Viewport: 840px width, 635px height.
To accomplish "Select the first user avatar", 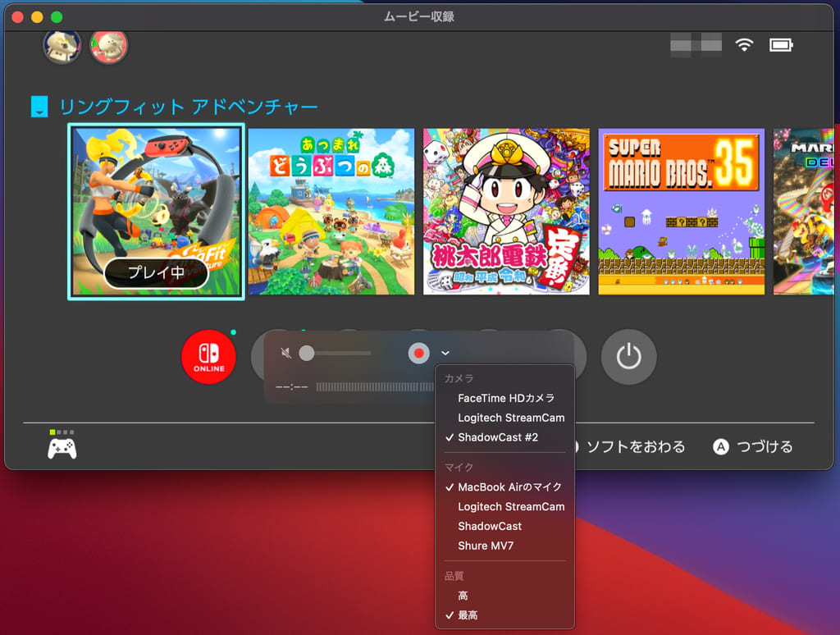I will (62, 46).
